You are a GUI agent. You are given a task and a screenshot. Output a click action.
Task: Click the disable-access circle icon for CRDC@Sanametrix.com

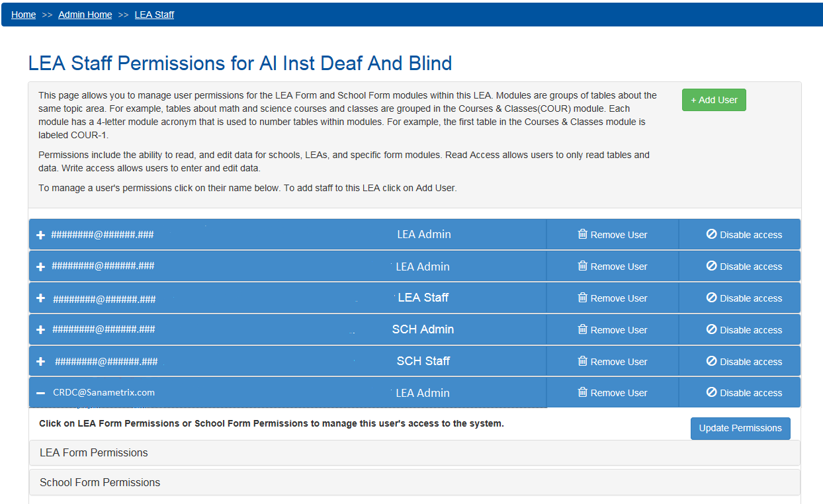pos(712,392)
